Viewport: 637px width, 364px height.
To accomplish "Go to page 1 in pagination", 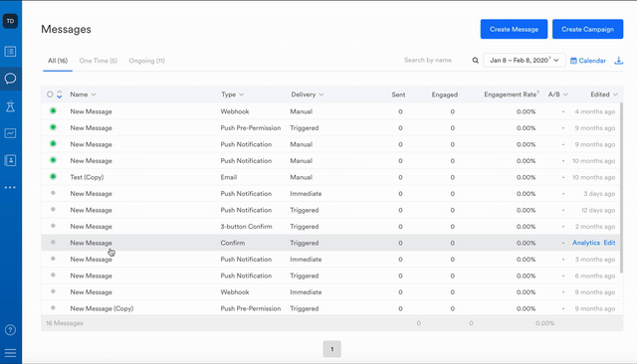I will (x=331, y=349).
